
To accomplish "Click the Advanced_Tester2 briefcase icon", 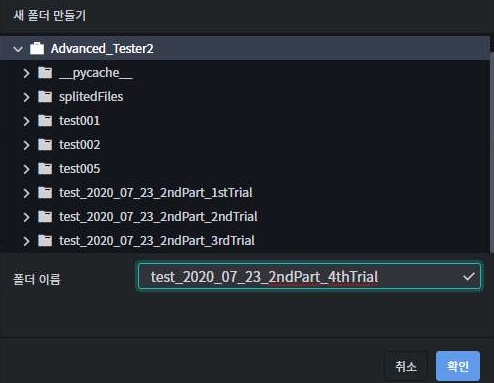I will pyautogui.click(x=37, y=48).
